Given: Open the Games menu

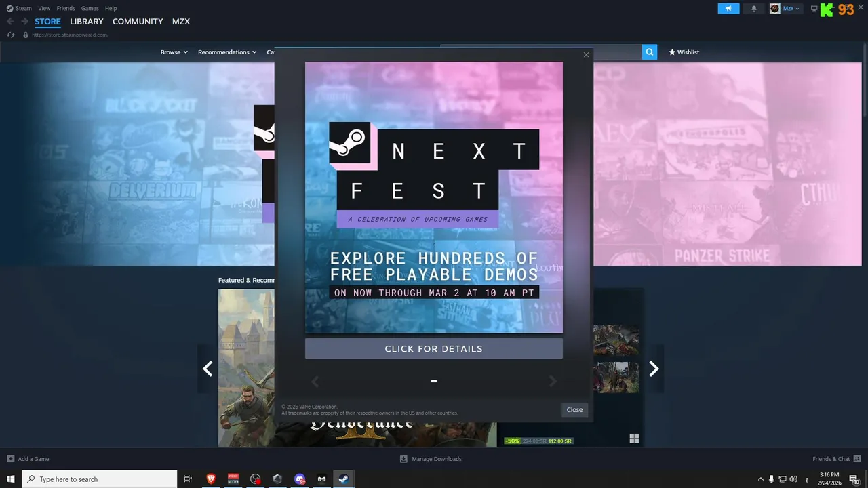Looking at the screenshot, I should (x=90, y=8).
